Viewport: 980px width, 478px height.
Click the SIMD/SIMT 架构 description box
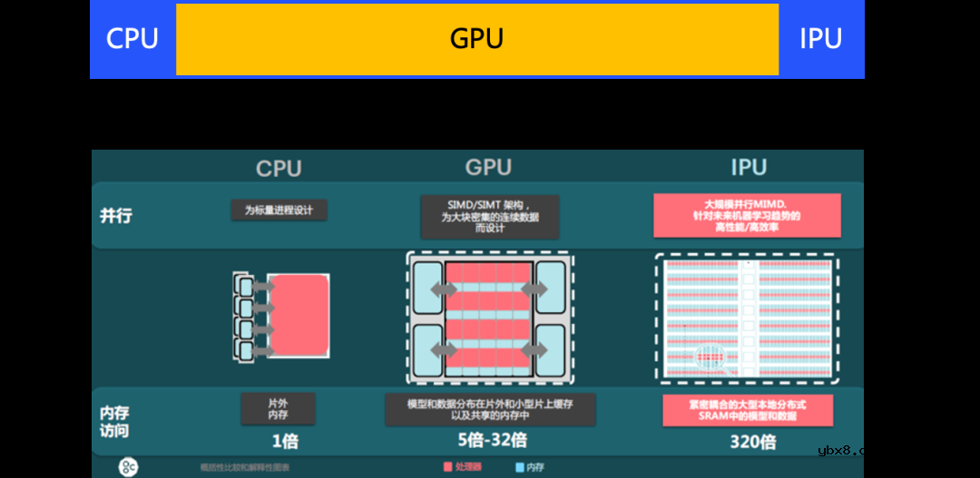click(490, 217)
